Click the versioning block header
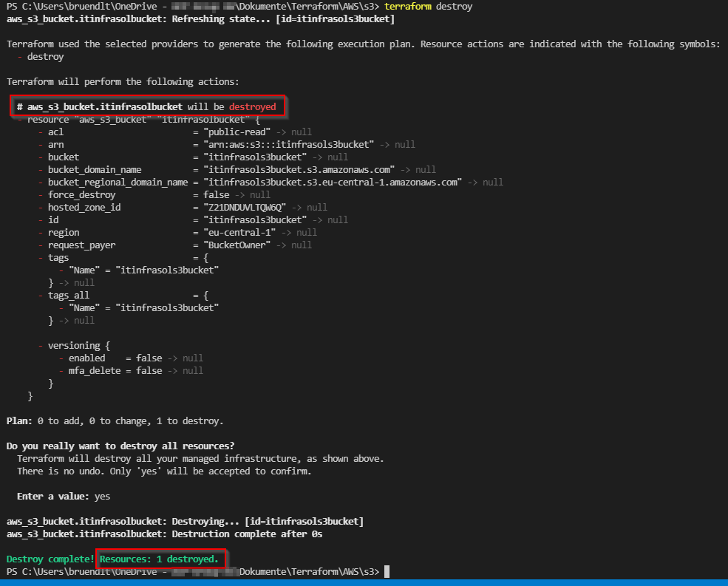This screenshot has width=728, height=586. click(74, 345)
